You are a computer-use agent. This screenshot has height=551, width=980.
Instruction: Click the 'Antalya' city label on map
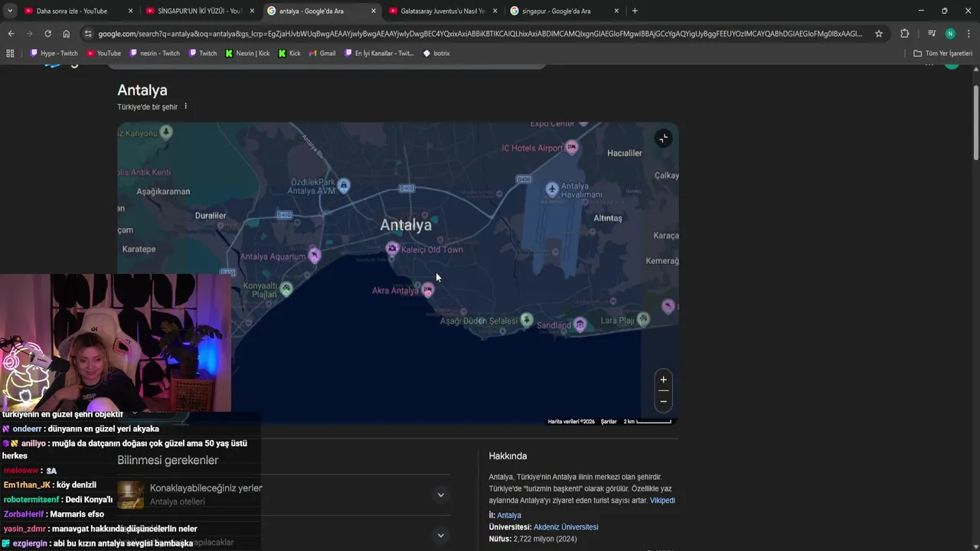[406, 225]
